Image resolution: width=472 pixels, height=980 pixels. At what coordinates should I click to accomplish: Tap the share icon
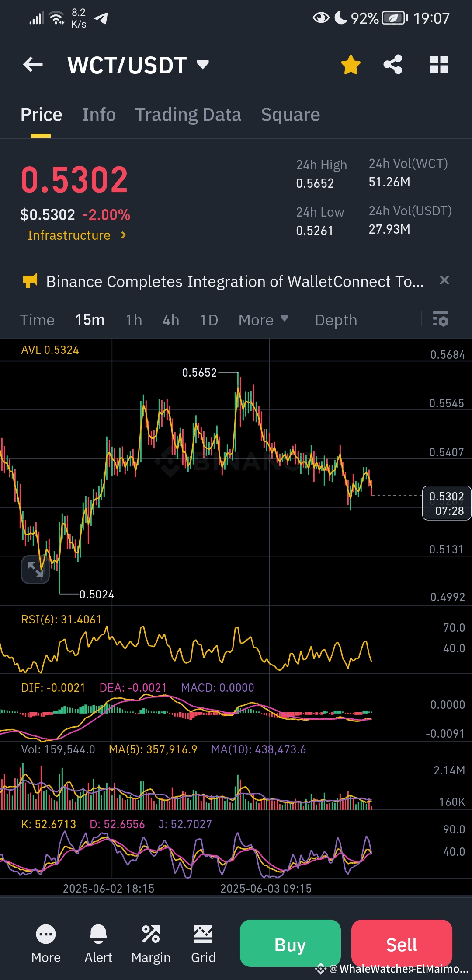pyautogui.click(x=393, y=65)
